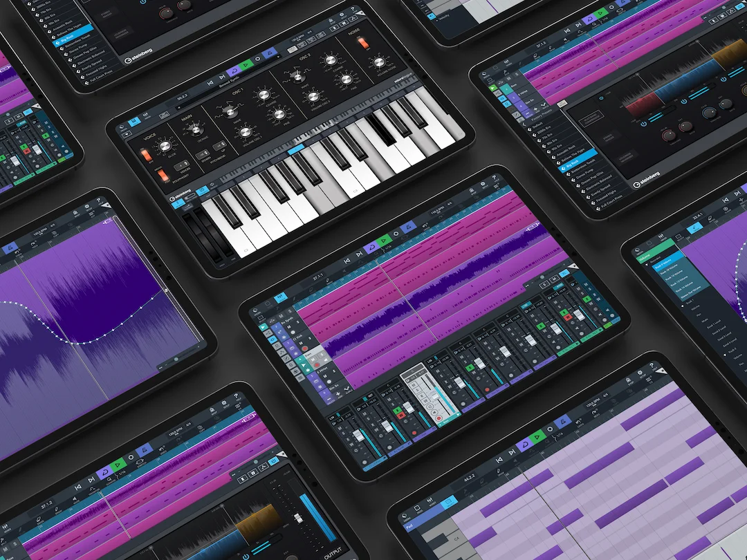Click the add track plus button on the mixer tablet
747x560 pixels.
(x=338, y=394)
